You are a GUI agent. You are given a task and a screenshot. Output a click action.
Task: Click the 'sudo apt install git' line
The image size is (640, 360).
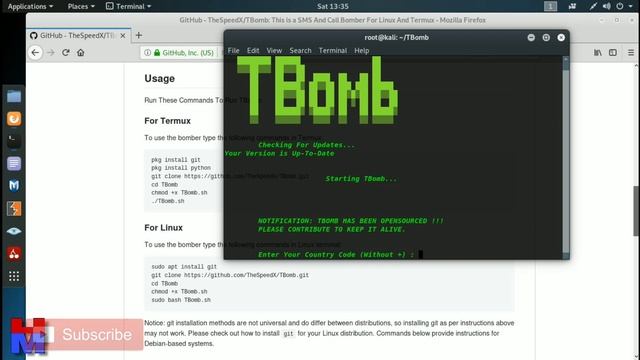184,267
